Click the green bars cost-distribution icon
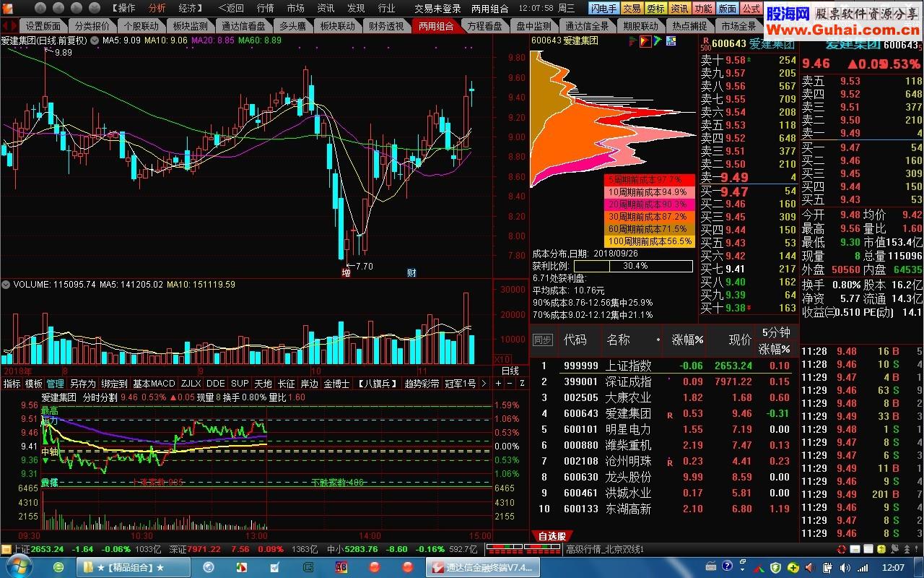This screenshot has height=578, width=924. coord(633,41)
